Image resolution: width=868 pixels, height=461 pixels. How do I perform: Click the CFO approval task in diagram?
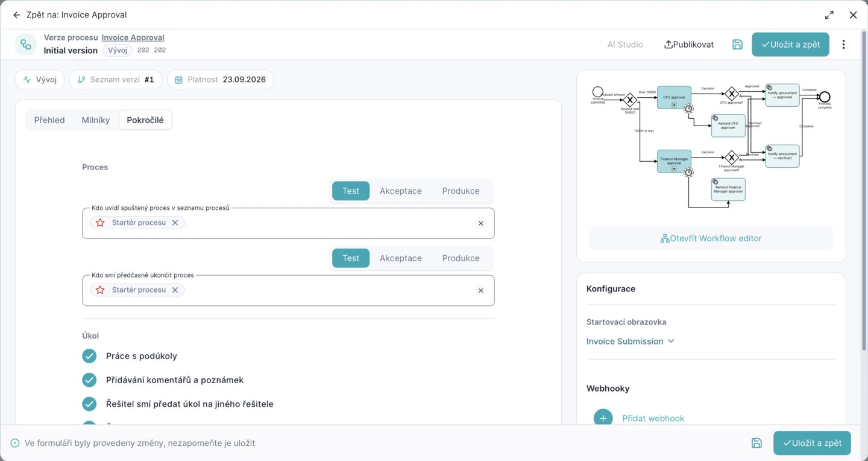pyautogui.click(x=674, y=97)
